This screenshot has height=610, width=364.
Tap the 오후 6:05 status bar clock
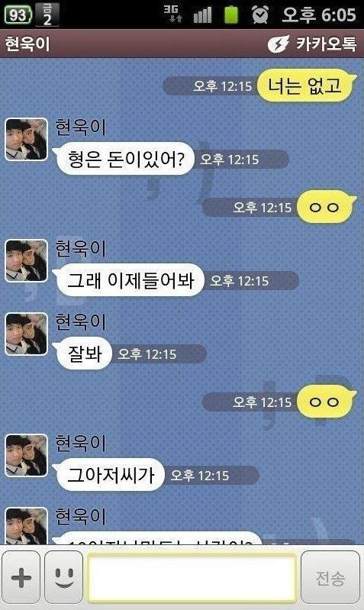tap(319, 15)
